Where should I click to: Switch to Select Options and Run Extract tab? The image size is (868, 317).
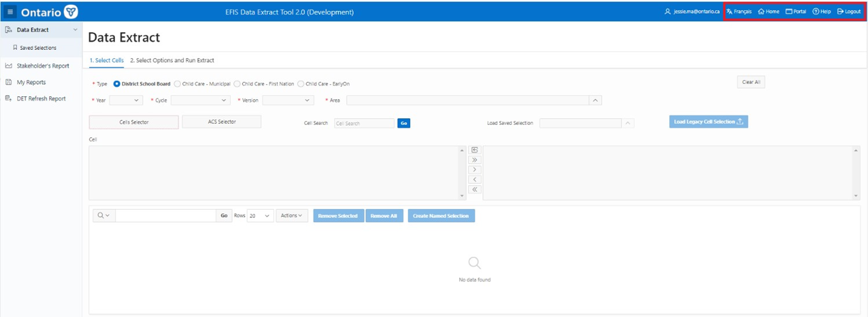172,60
